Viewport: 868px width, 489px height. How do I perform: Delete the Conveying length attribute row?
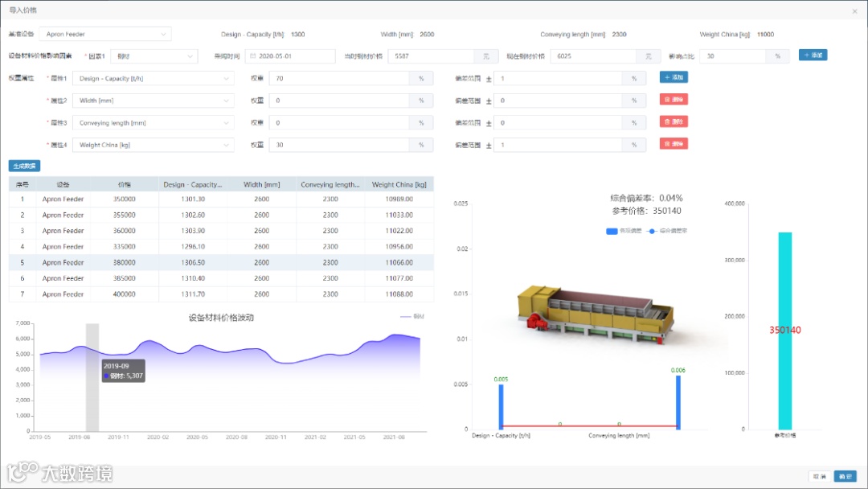coord(674,121)
